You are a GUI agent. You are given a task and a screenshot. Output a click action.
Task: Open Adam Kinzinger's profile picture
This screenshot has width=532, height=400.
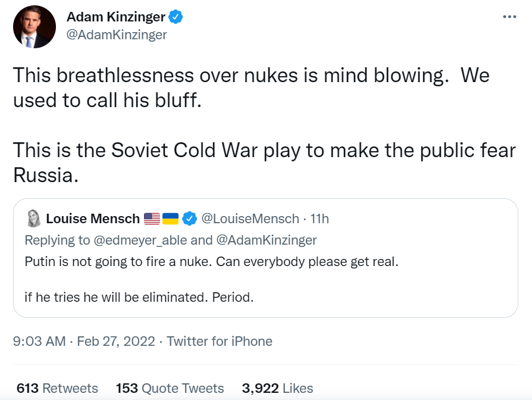(x=34, y=27)
